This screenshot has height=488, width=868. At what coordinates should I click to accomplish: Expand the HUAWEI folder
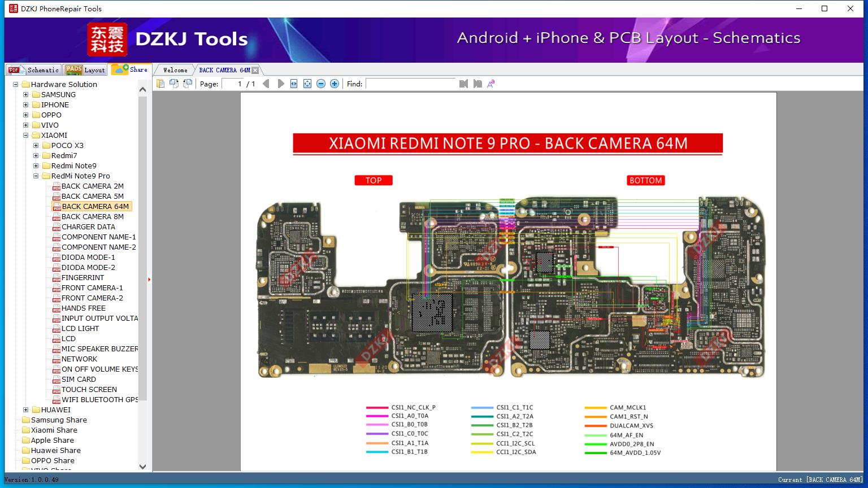click(26, 409)
